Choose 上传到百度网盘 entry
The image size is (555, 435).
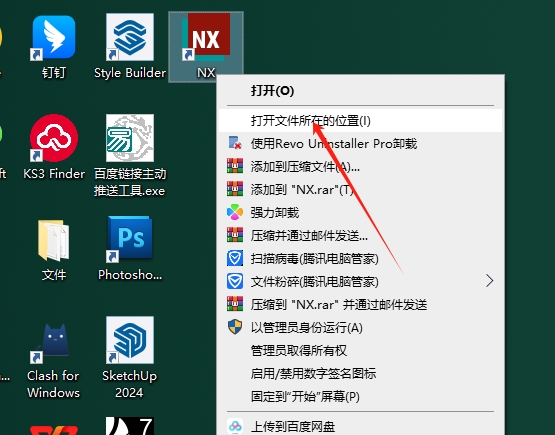pyautogui.click(x=360, y=426)
